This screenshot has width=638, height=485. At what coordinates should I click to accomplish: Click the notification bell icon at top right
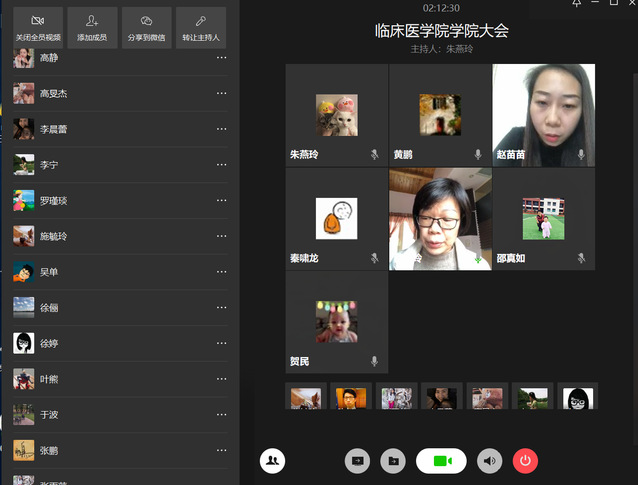(577, 5)
